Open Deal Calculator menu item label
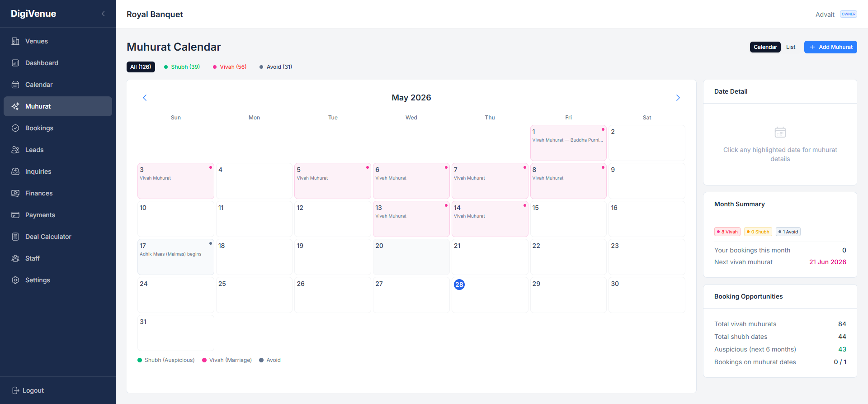 (x=48, y=237)
